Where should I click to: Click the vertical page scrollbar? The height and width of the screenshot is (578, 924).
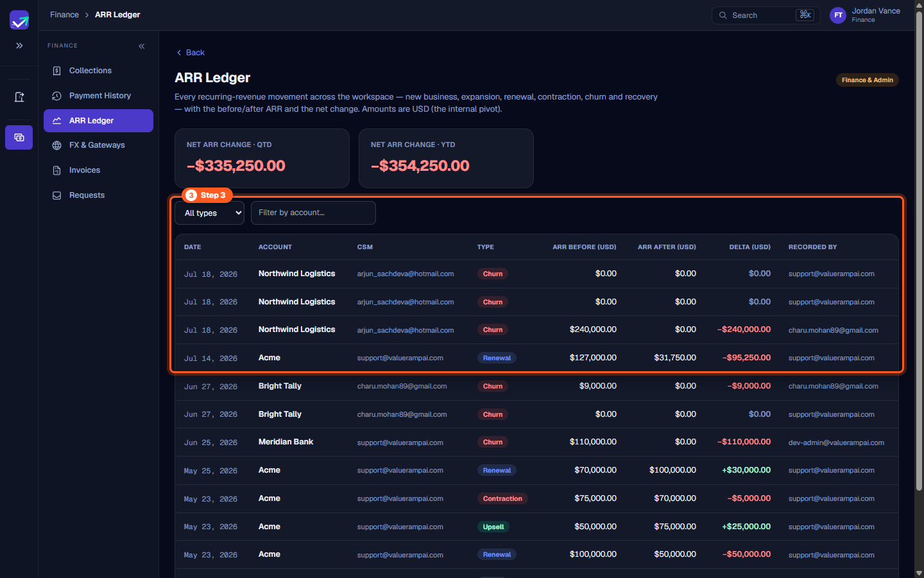point(919,250)
